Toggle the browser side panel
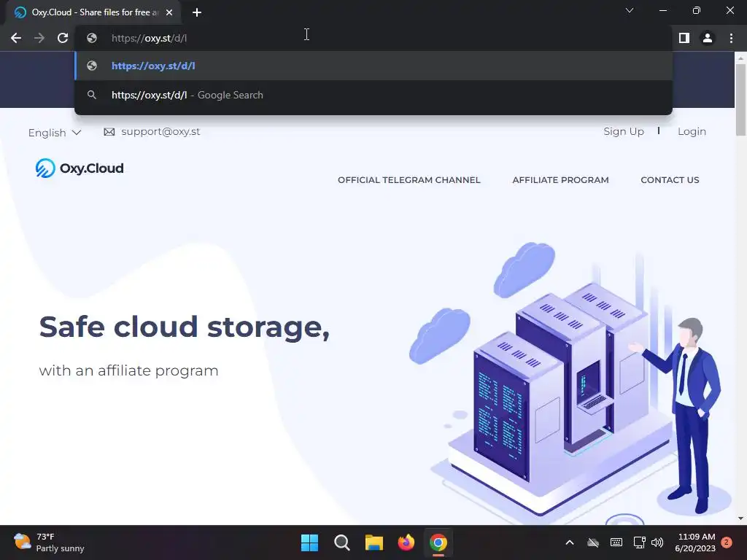The image size is (747, 560). 684,38
